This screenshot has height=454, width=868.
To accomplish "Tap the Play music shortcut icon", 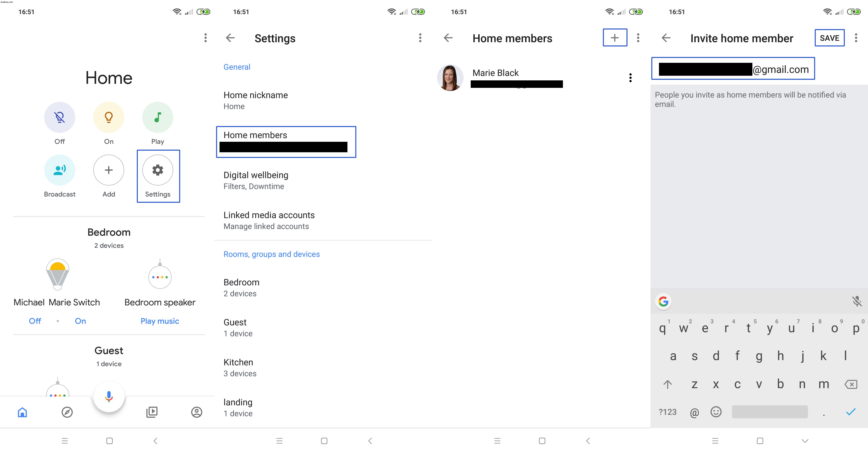I will (x=158, y=117).
